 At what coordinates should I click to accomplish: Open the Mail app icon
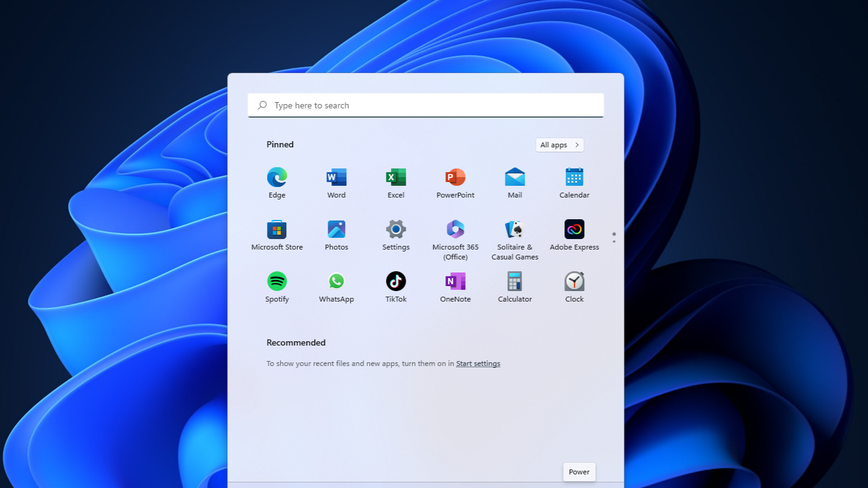pyautogui.click(x=515, y=183)
